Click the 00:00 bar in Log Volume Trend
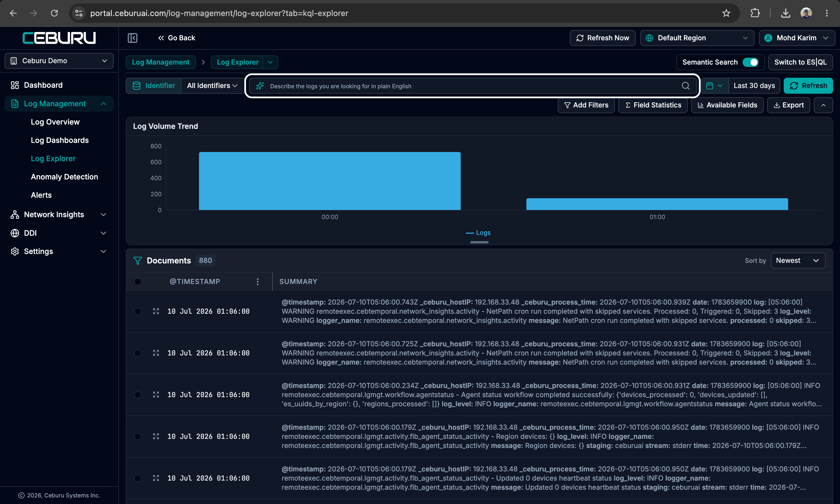Image resolution: width=840 pixels, height=504 pixels. [330, 181]
